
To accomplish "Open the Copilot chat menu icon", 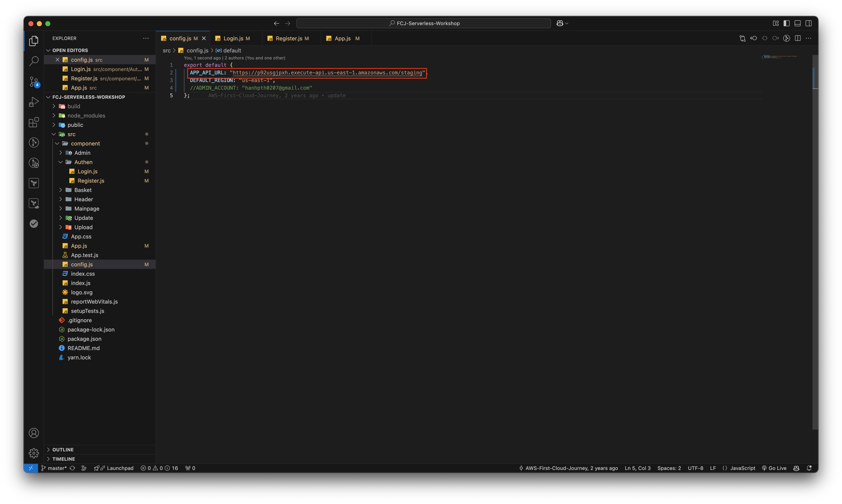I will click(x=560, y=23).
